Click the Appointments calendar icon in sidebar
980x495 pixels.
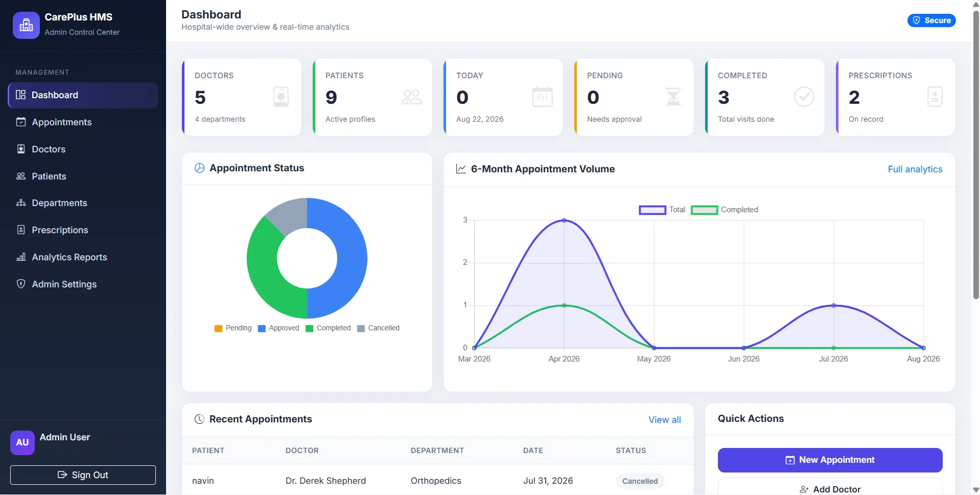21,122
